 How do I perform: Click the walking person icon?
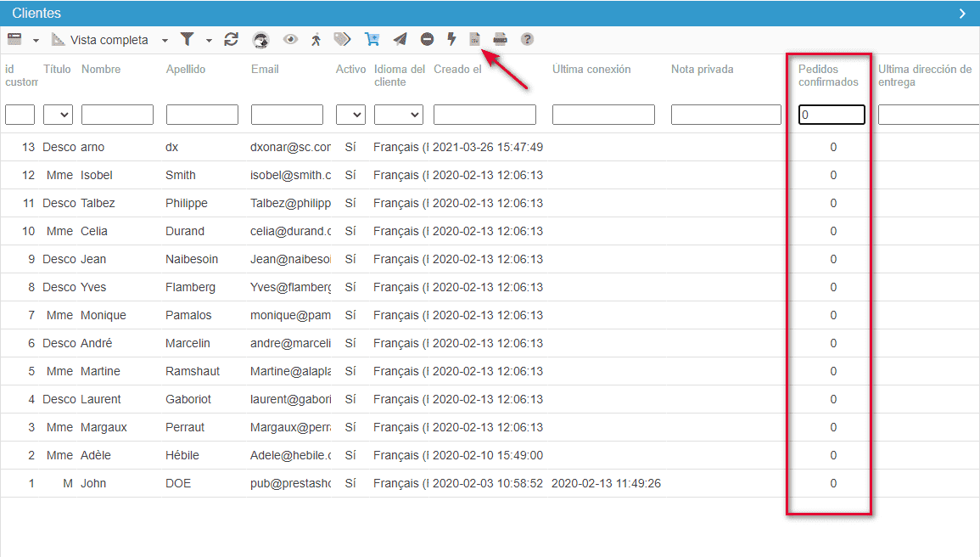coord(316,39)
